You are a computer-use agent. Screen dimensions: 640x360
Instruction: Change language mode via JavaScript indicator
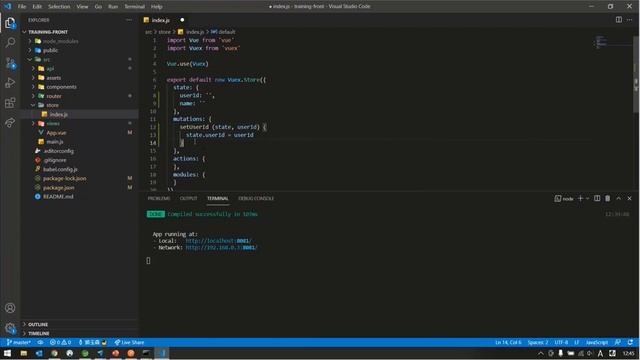click(x=597, y=342)
